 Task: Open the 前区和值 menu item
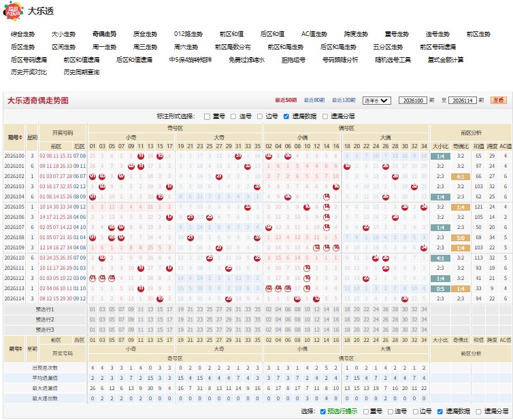coord(231,34)
